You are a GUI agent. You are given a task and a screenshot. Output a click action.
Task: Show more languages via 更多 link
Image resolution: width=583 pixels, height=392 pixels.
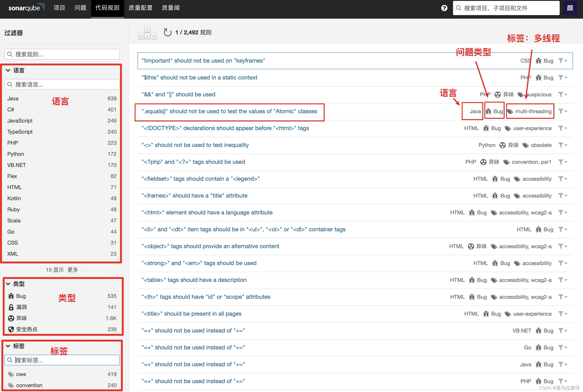[x=73, y=270]
